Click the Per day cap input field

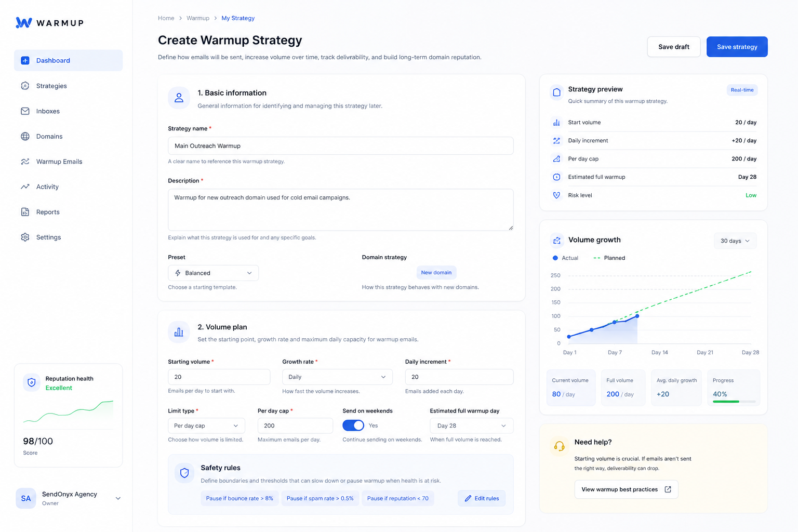click(295, 425)
